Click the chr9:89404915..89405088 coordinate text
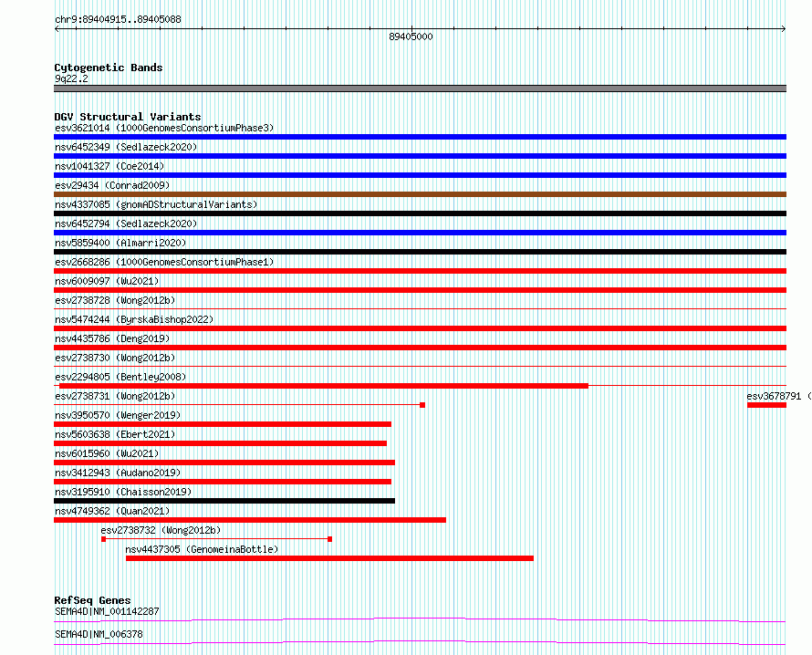This screenshot has width=812, height=655. 118,20
